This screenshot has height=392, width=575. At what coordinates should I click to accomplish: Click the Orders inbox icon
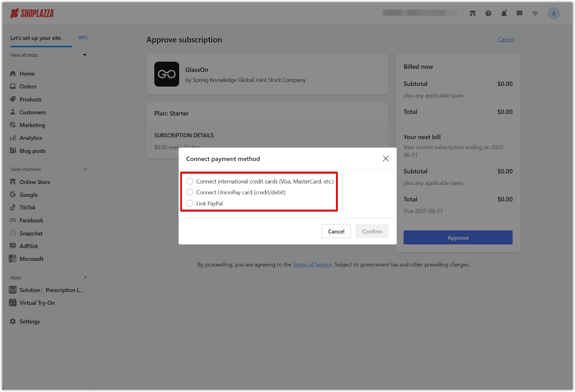13,87
